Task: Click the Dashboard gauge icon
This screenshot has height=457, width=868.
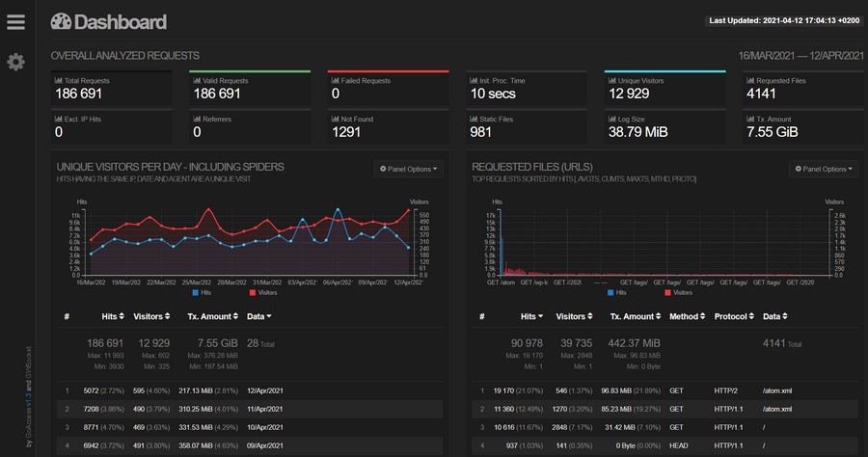Action: [x=61, y=21]
